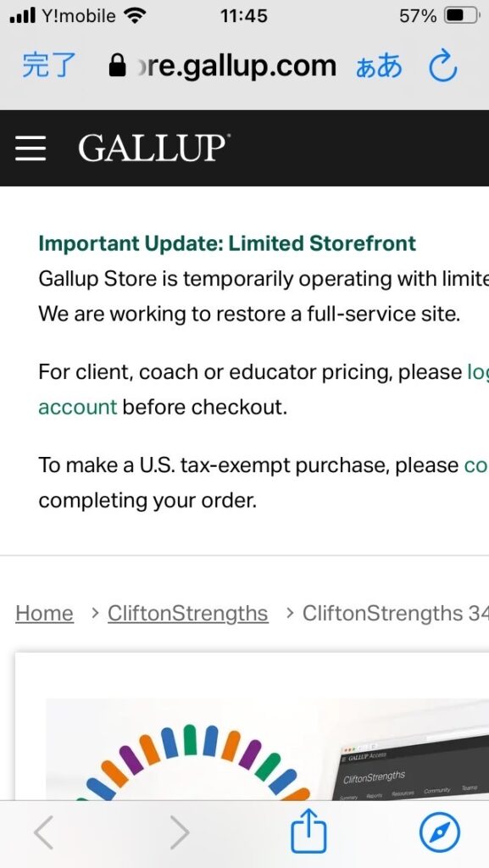Tap the 完了 done button

point(48,66)
